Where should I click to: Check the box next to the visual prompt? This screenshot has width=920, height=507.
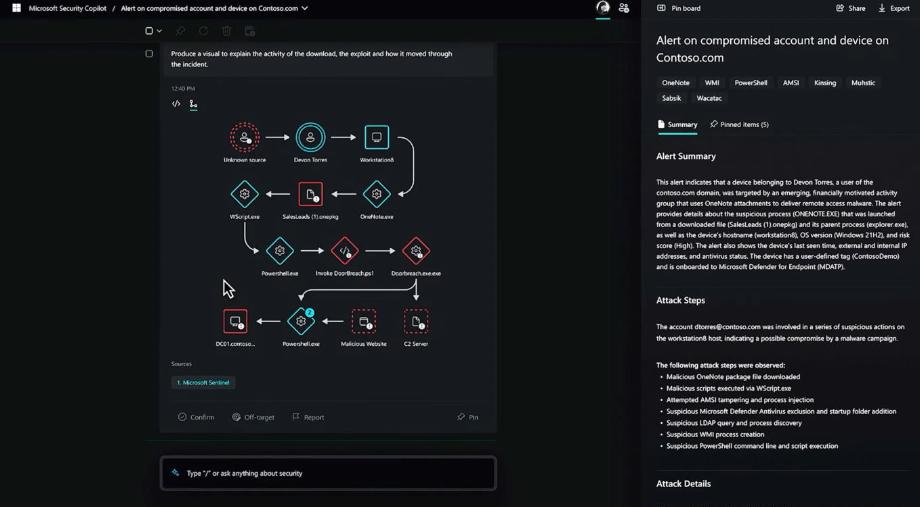point(149,53)
